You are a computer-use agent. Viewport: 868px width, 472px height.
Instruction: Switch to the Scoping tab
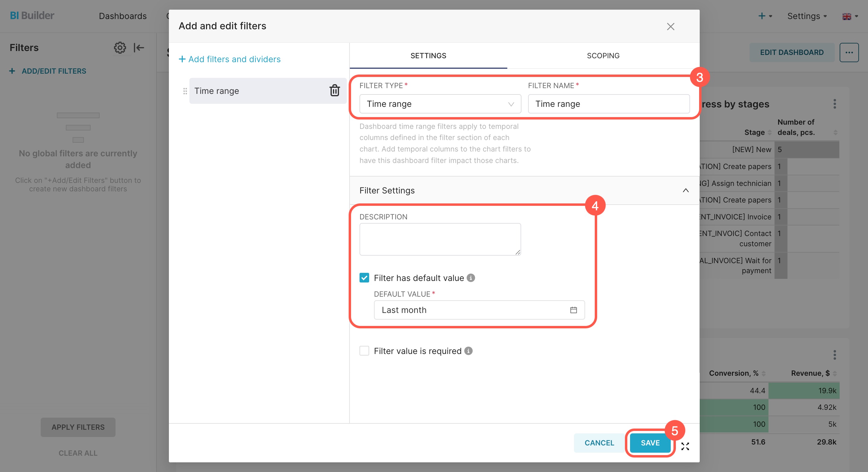click(603, 56)
